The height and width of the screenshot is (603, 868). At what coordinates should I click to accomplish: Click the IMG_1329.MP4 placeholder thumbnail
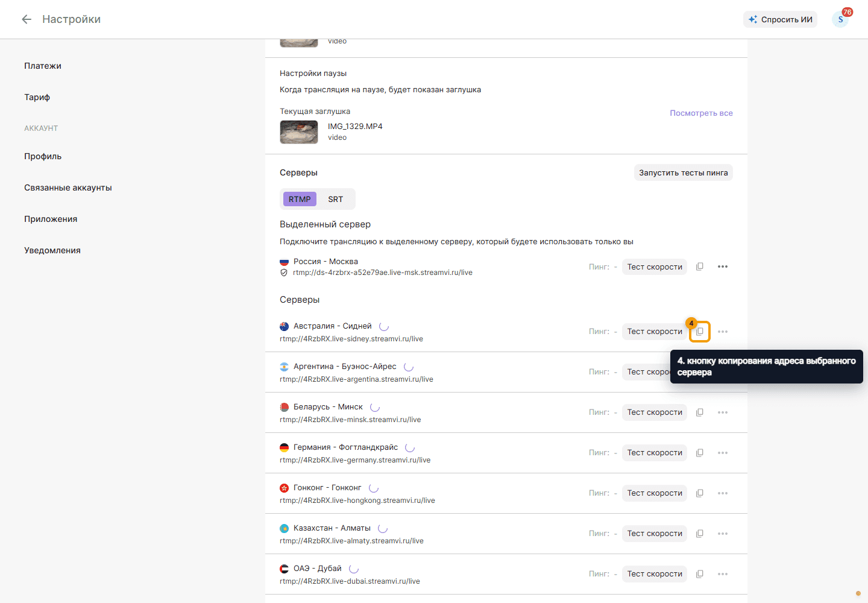(299, 132)
